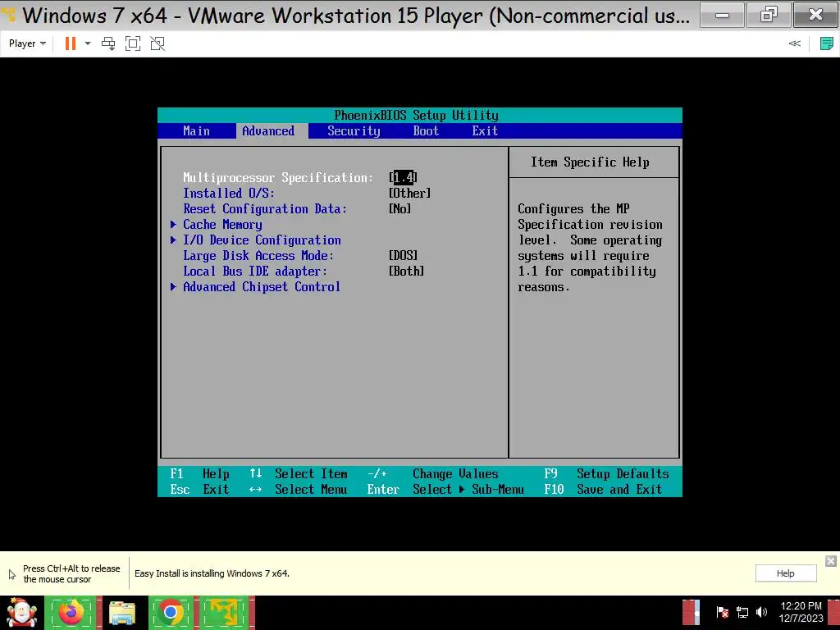This screenshot has width=840, height=630.
Task: Toggle Unity mode icon in VMware toolbar
Action: [x=157, y=43]
